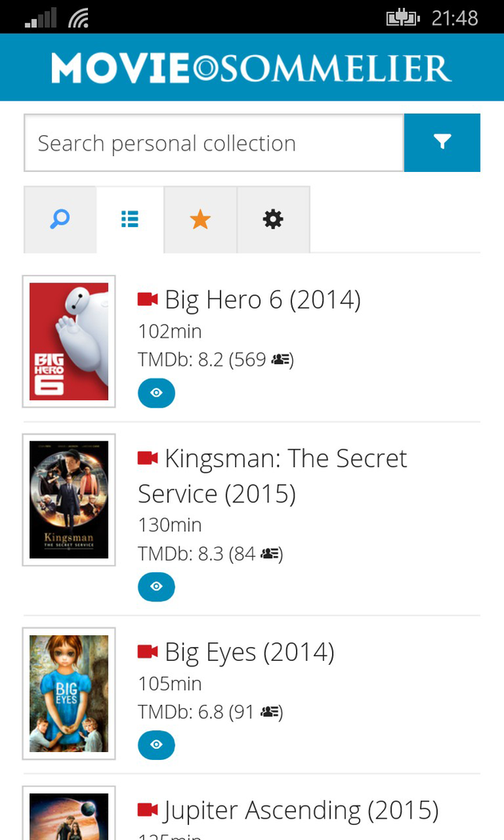Open the filter options button
This screenshot has height=840, width=504.
coord(442,142)
